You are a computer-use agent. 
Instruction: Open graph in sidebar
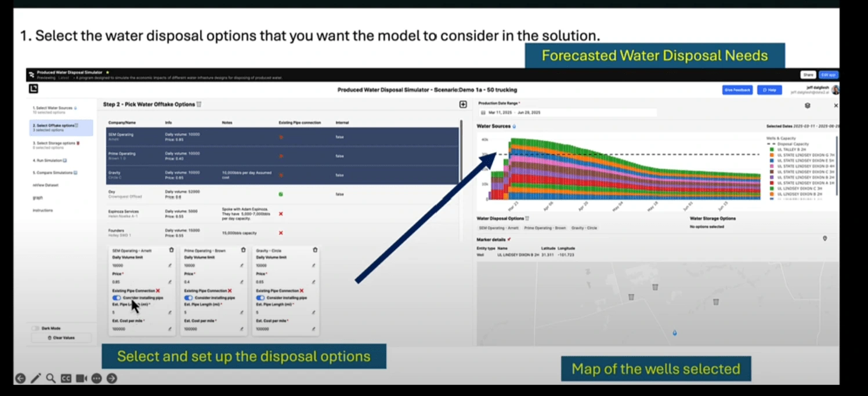pos(37,198)
